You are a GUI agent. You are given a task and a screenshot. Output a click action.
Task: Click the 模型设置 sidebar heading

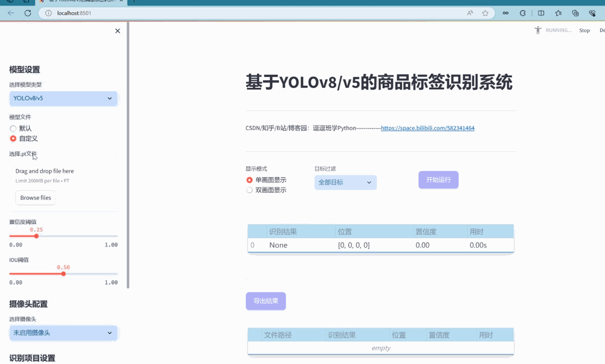[x=25, y=70]
